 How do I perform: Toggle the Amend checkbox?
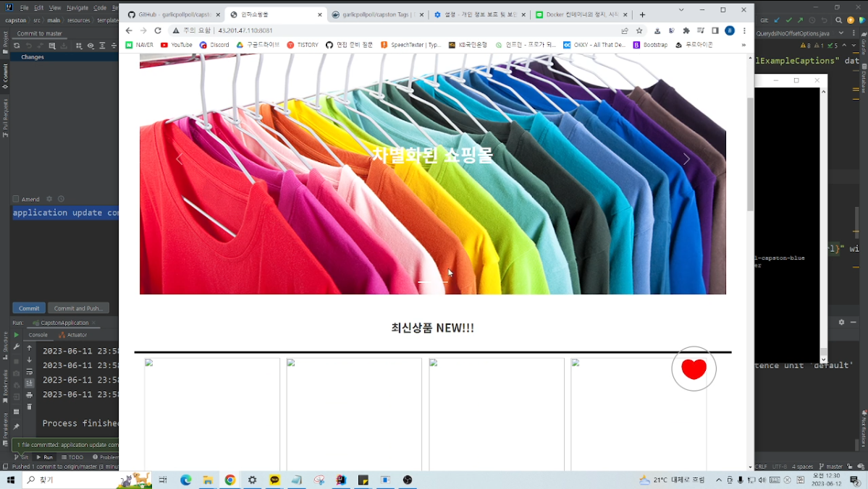pos(15,199)
